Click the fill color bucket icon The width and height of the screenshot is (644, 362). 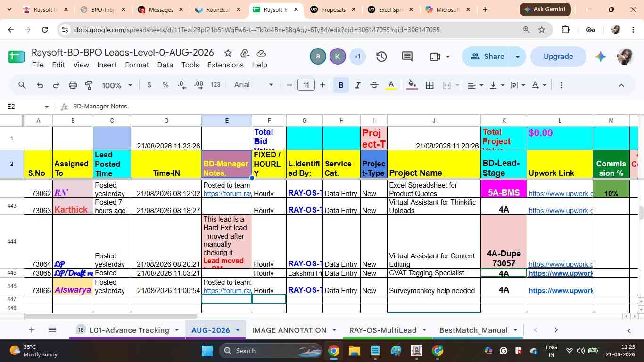point(412,85)
